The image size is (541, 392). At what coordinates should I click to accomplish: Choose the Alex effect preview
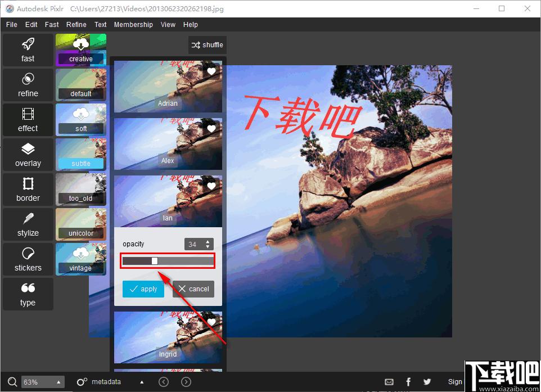(168, 144)
